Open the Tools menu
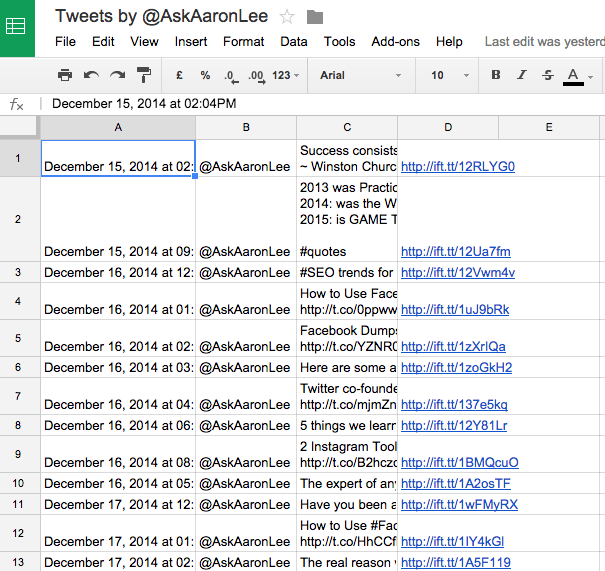 [x=339, y=41]
